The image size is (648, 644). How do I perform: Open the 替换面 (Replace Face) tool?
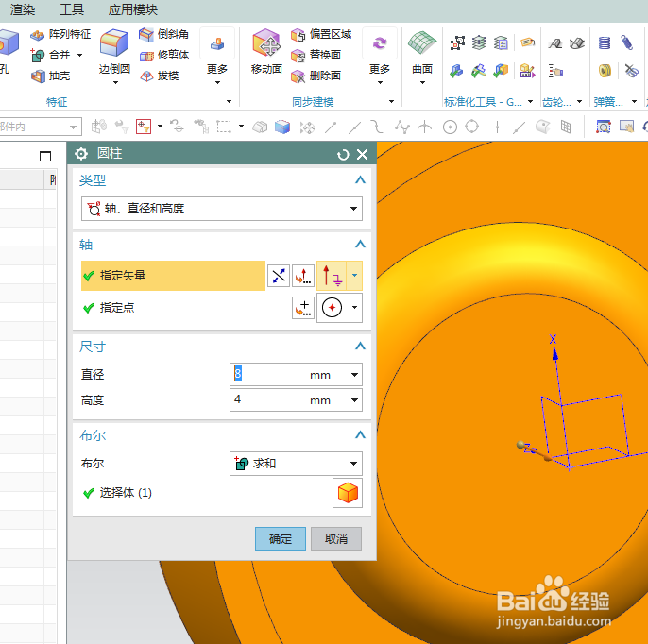click(315, 55)
